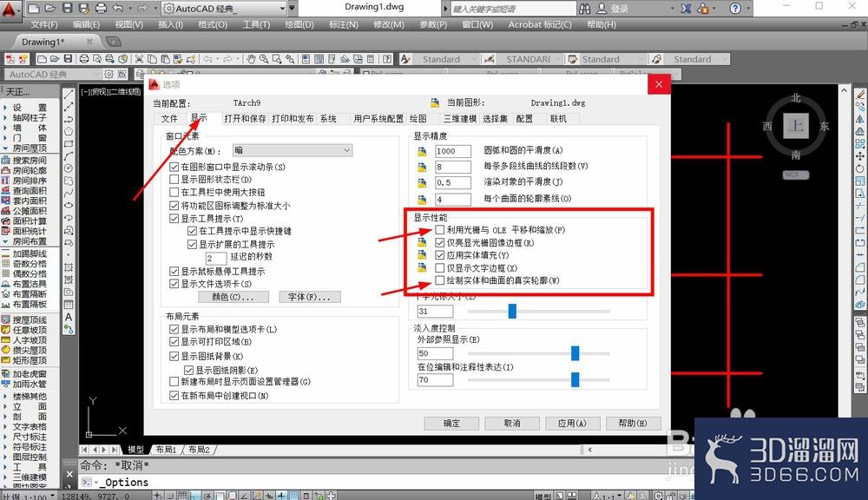Select the Table draw tool
The height and width of the screenshot is (500, 868).
click(x=69, y=305)
